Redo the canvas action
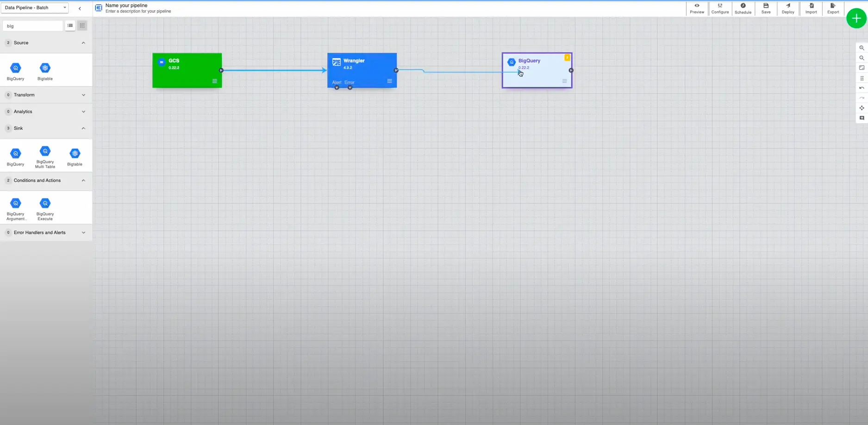Image resolution: width=868 pixels, height=425 pixels. [862, 98]
